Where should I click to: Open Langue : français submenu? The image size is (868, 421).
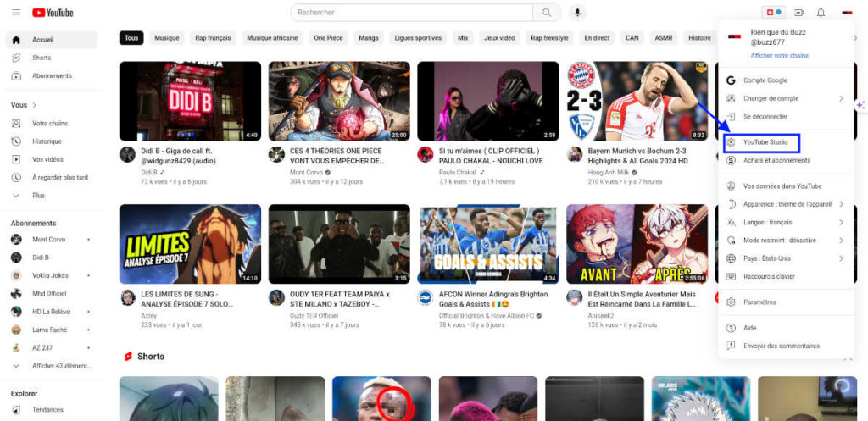[786, 223]
